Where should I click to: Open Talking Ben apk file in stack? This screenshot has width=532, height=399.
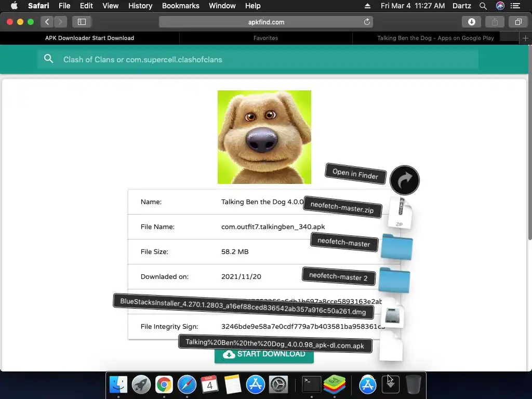click(x=391, y=347)
